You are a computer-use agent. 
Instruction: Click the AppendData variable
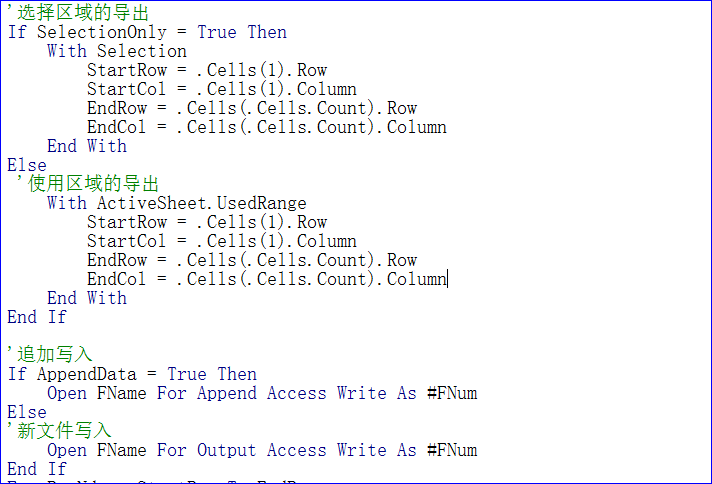point(87,374)
